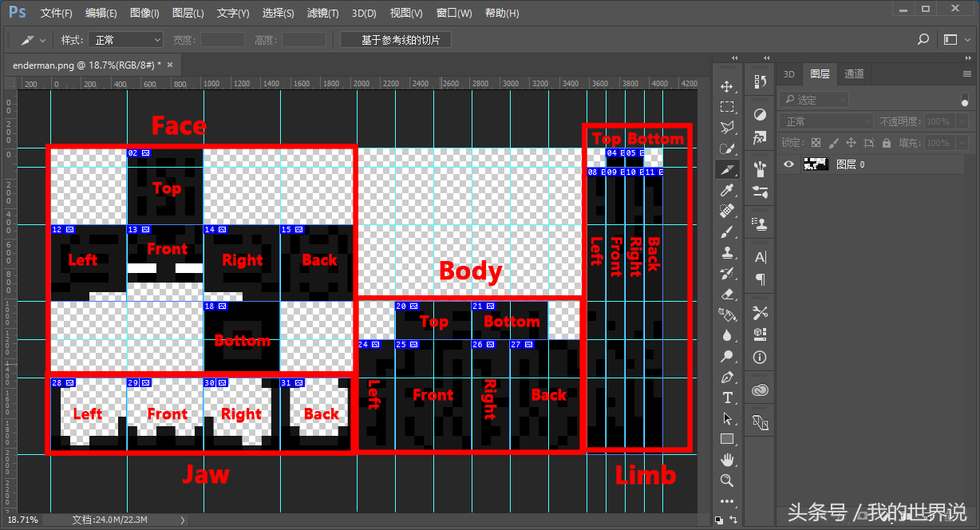This screenshot has width=980, height=530.
Task: Open the 样式 style dropdown
Action: click(125, 40)
